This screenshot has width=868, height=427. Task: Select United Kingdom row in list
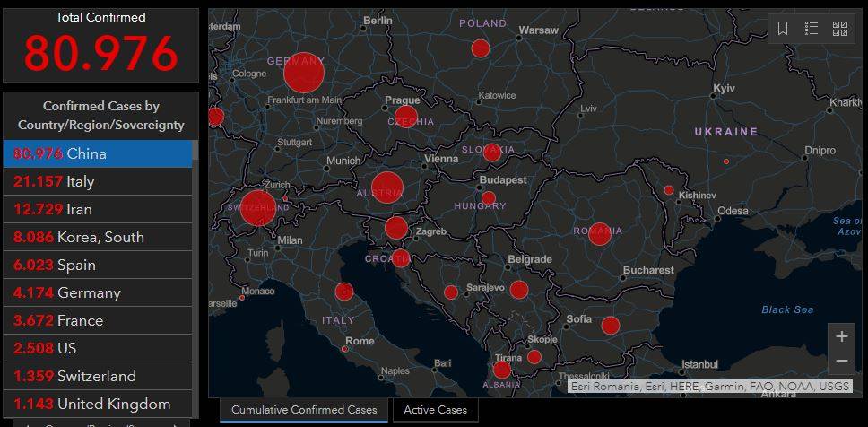(98, 404)
